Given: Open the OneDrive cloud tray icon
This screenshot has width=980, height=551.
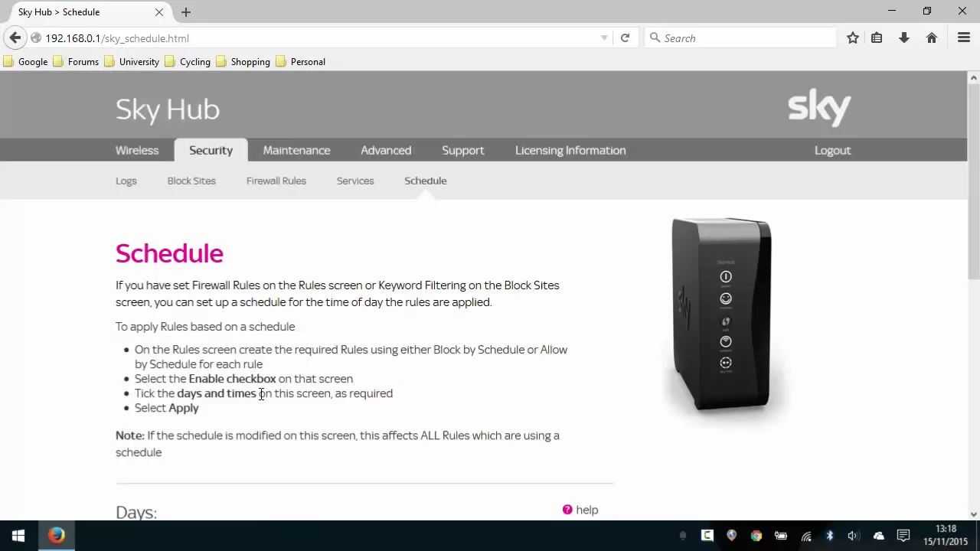Looking at the screenshot, I should pos(878,536).
